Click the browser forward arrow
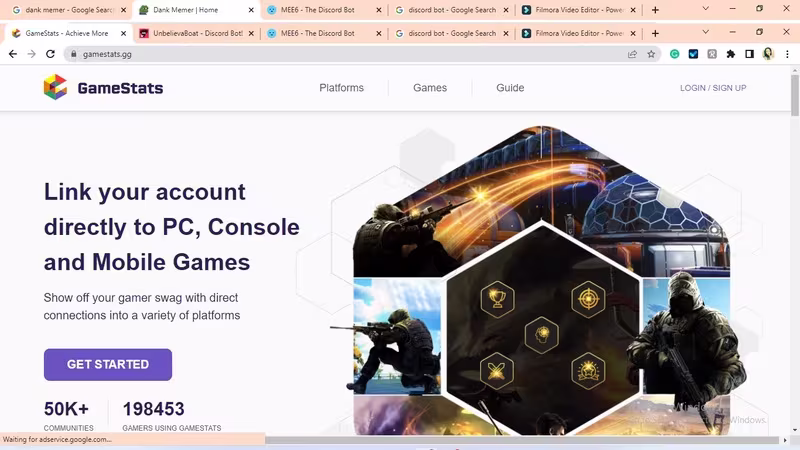This screenshot has width=800, height=450. [x=32, y=54]
